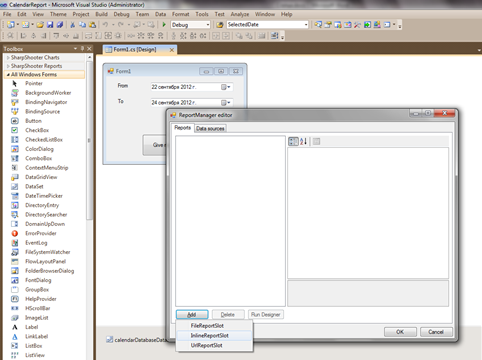The width and height of the screenshot is (482, 360).
Task: Collapse the All Windows Forms group
Action: (8, 75)
